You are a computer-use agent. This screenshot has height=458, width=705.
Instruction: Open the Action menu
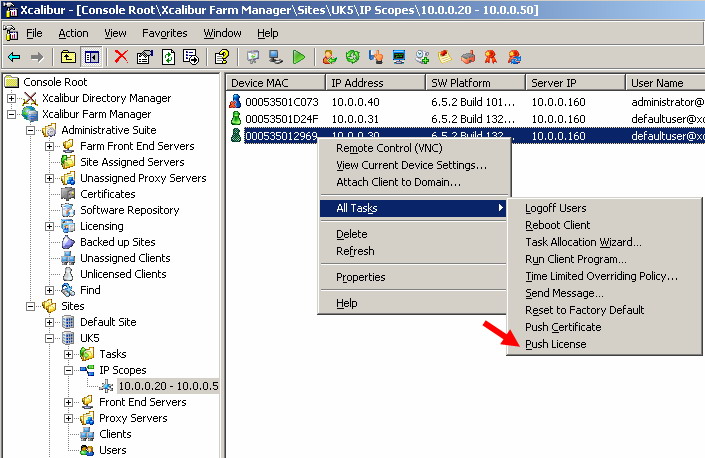tap(73, 33)
